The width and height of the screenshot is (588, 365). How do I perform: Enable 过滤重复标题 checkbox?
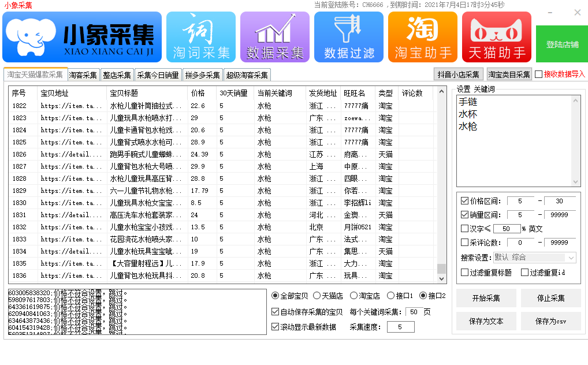464,273
